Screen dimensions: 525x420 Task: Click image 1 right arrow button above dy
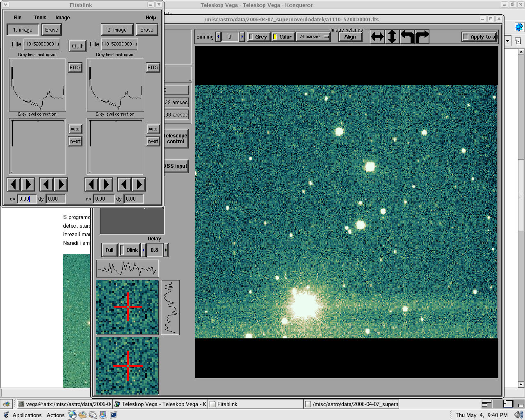[x=61, y=185]
